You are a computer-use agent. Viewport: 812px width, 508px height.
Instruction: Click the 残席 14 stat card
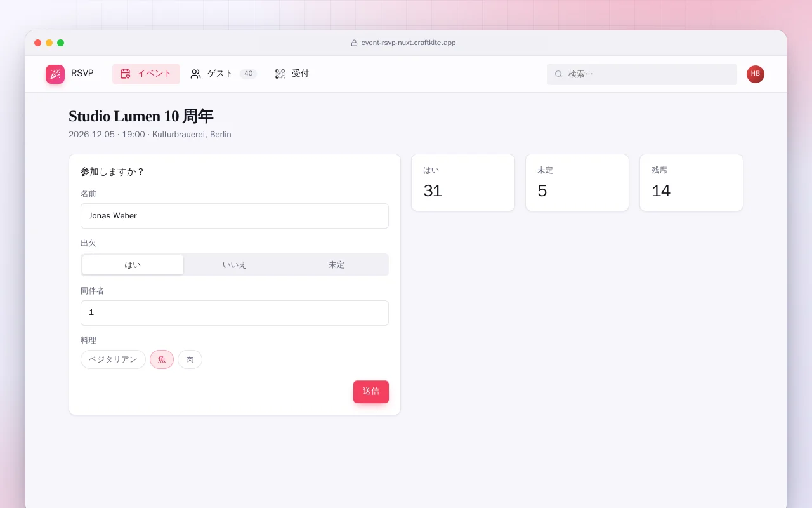pos(691,183)
